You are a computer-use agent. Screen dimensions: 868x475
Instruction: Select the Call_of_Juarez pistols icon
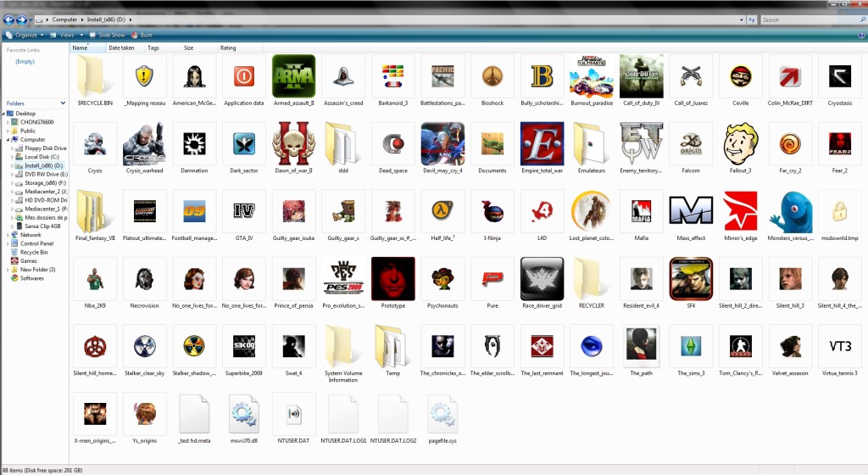pos(691,76)
